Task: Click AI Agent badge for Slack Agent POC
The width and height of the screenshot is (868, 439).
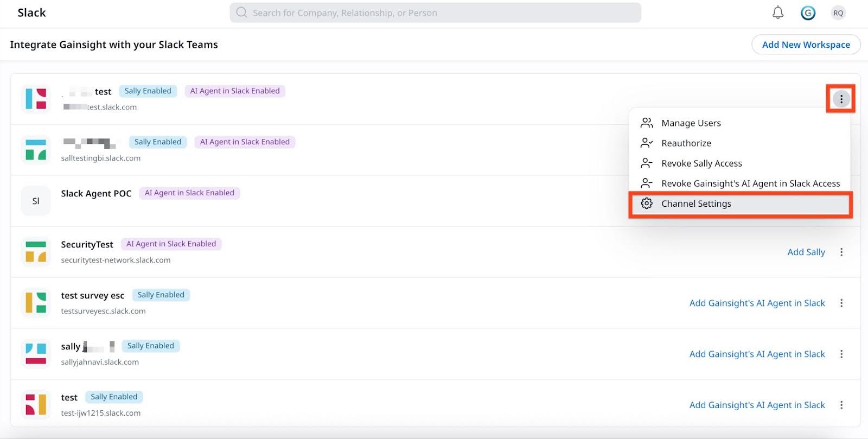Action: (x=189, y=193)
